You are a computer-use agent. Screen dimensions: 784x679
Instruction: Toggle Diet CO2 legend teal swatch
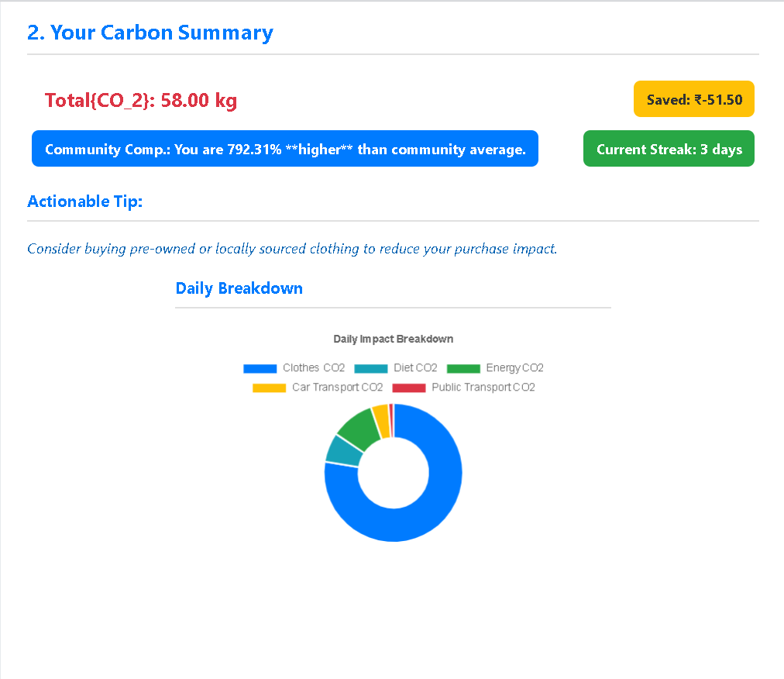click(x=370, y=368)
